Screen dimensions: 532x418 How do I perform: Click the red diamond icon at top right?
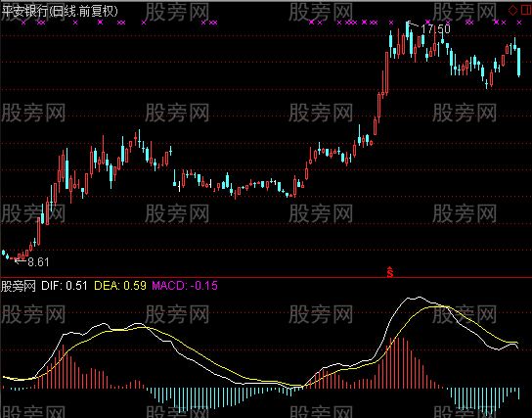tap(512, 10)
